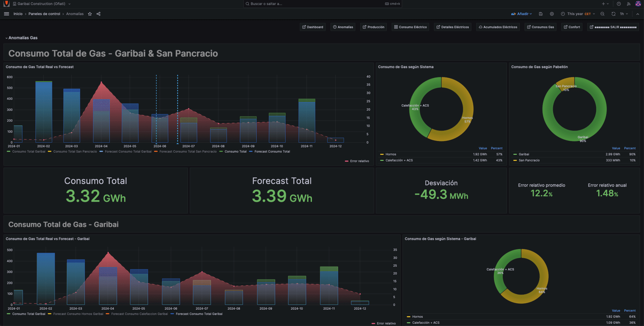Collapse the Anomalías Gas row
This screenshot has width=644, height=326.
tap(21, 38)
